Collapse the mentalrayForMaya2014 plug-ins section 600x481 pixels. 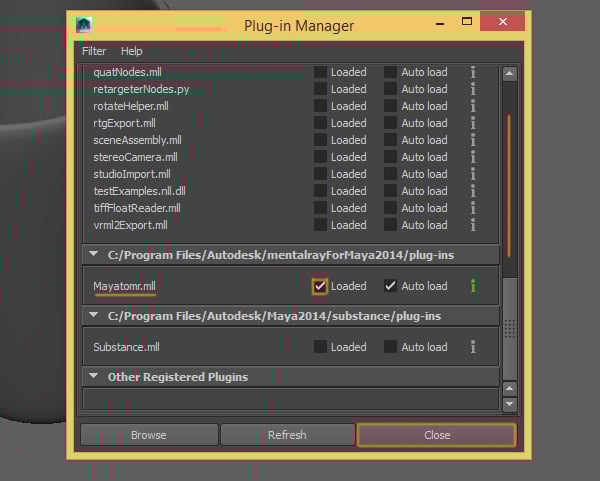(x=93, y=256)
